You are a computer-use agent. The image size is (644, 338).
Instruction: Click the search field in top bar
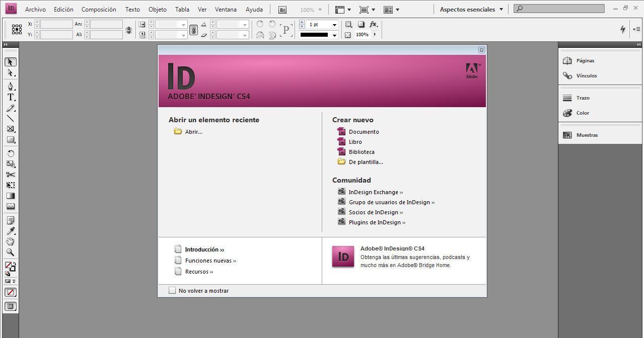pyautogui.click(x=559, y=9)
